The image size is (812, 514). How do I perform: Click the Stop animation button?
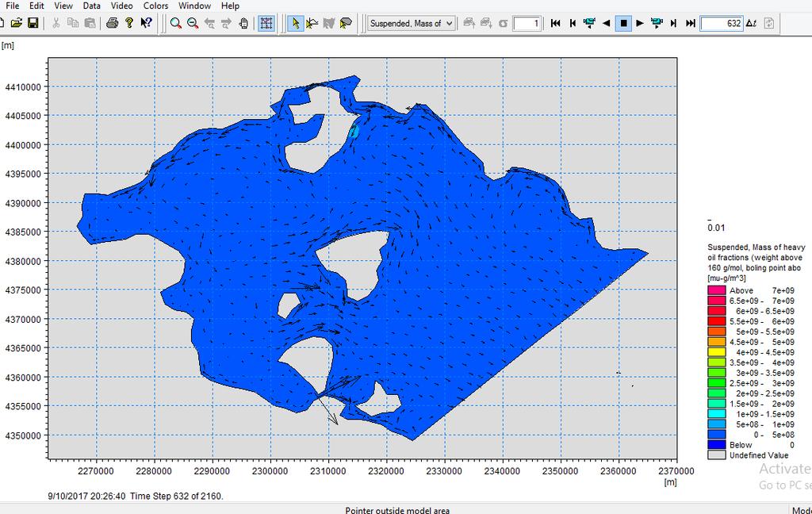tap(623, 23)
